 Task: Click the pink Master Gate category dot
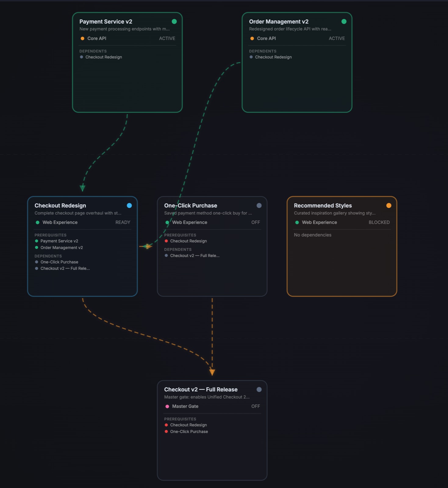(167, 407)
